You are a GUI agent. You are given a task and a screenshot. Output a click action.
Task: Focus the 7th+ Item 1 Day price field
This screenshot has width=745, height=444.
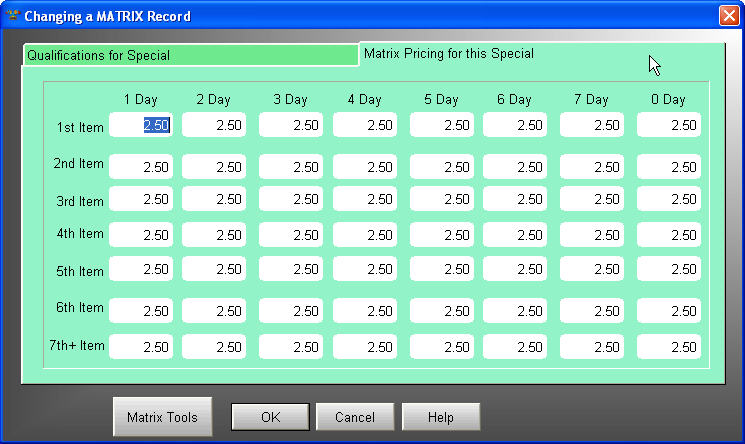tap(141, 347)
